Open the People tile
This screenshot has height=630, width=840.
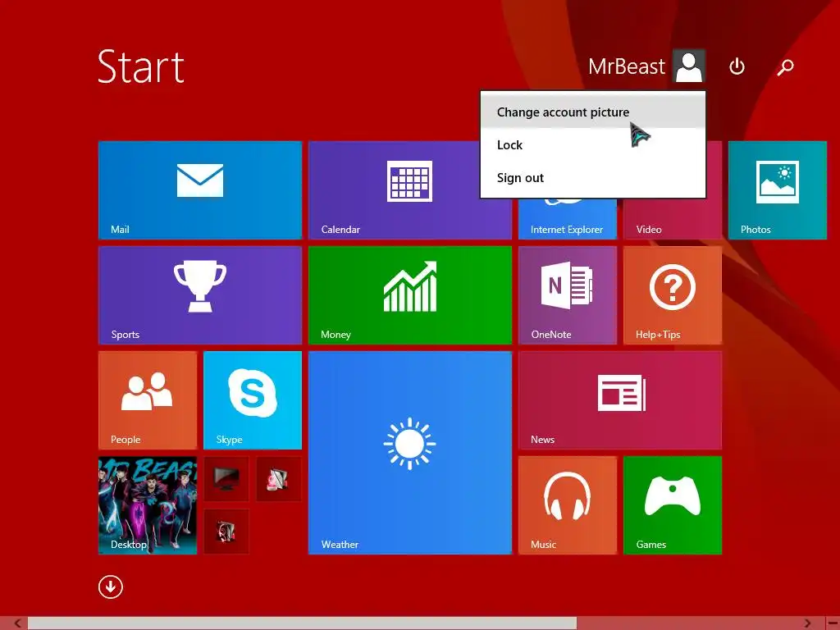pyautogui.click(x=148, y=400)
